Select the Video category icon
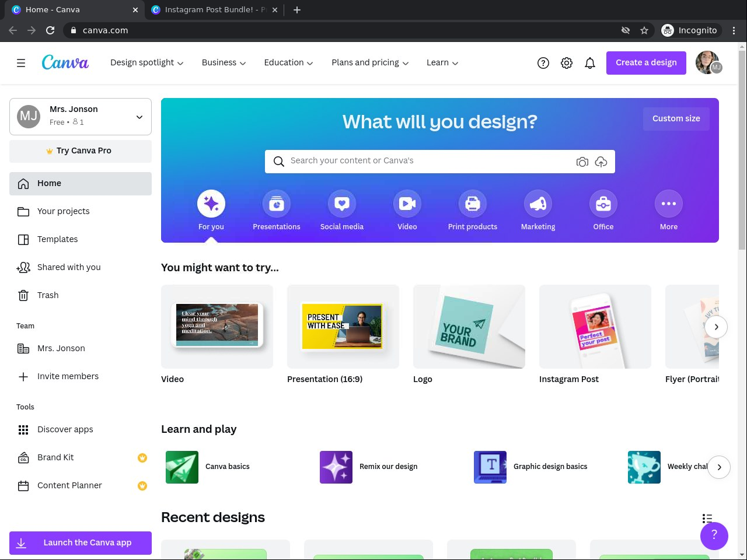 click(x=407, y=204)
